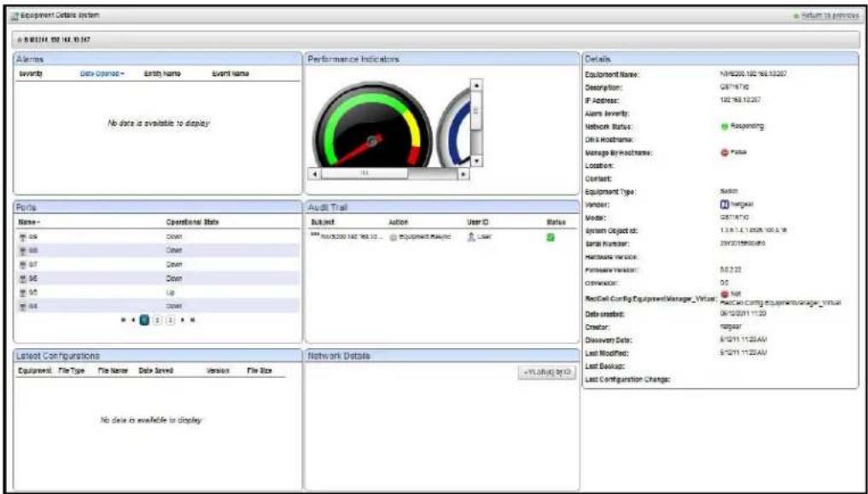This screenshot has height=494, width=868.
Task: Sort configurations by File Size column
Action: click(x=259, y=370)
